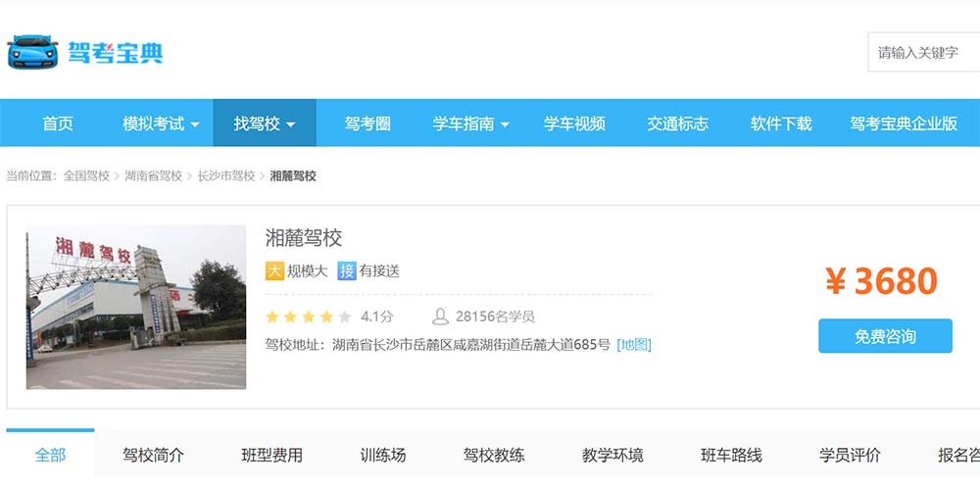Image resolution: width=980 pixels, height=487 pixels.
Task: Click the blue car logo icon
Action: 32,52
